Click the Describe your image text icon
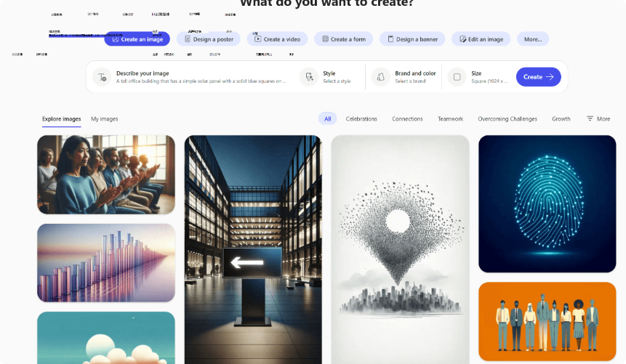Image resolution: width=626 pixels, height=364 pixels. [x=101, y=76]
